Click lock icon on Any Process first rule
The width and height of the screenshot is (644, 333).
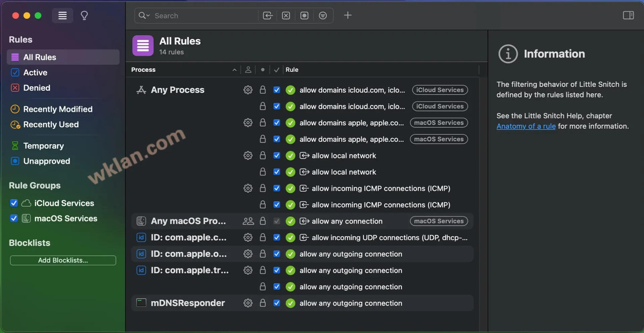coord(263,90)
